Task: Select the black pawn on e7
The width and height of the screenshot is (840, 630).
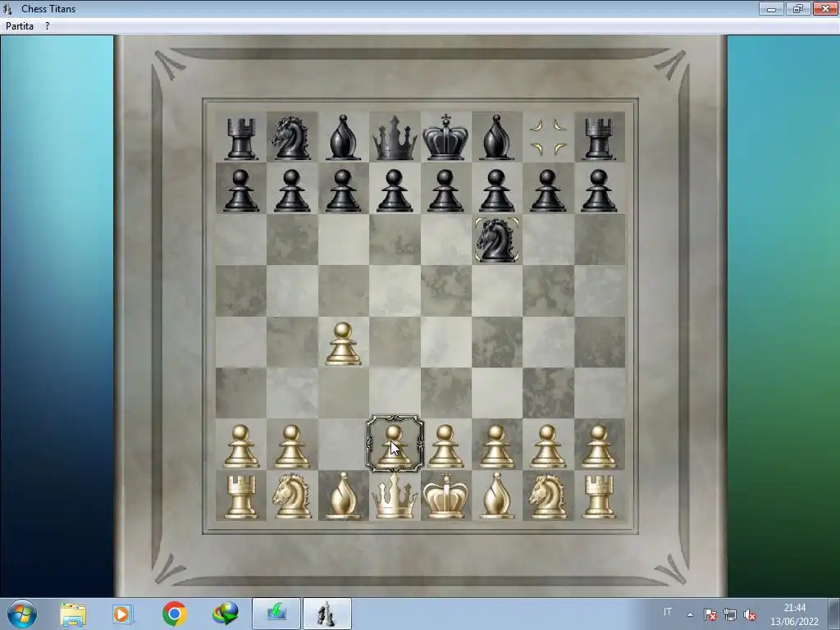Action: click(x=445, y=190)
